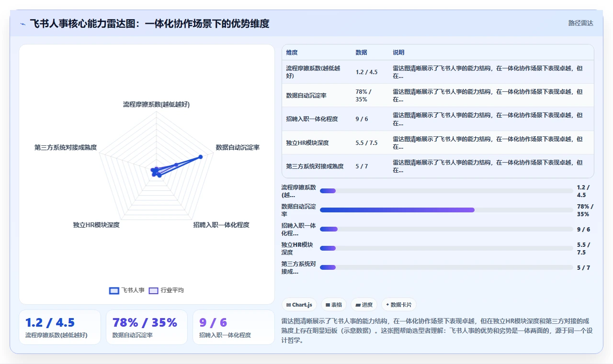Click the Chart.js tag icon
Viewport: 613px width, 364px height.
288,305
